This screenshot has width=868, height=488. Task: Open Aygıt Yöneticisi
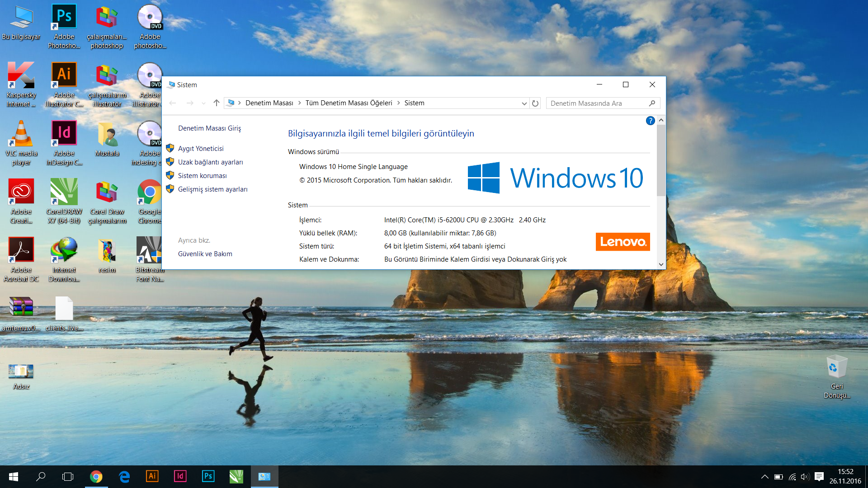tap(201, 149)
